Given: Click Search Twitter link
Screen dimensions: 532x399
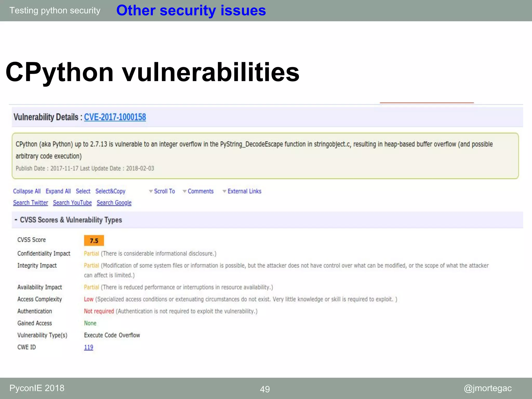Looking at the screenshot, I should point(31,203).
